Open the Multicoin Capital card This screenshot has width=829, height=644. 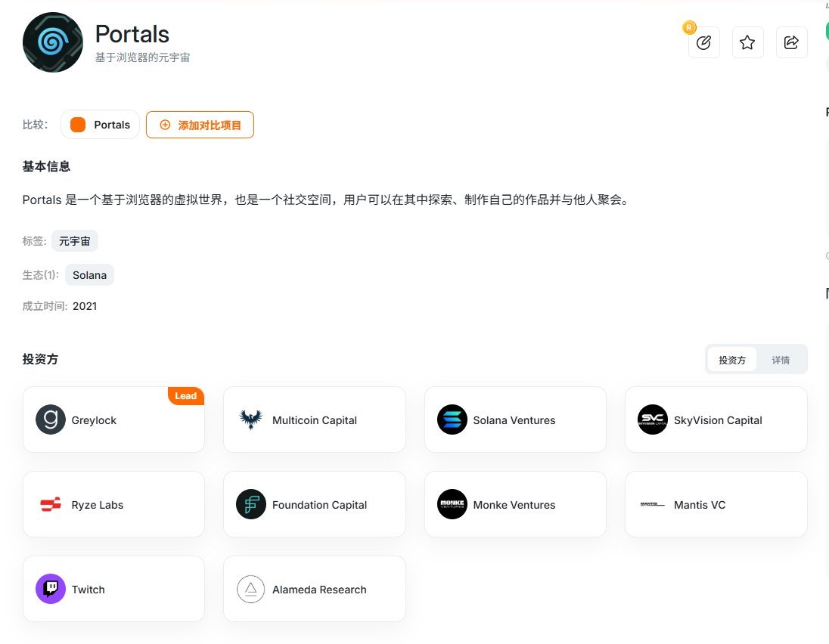(315, 420)
